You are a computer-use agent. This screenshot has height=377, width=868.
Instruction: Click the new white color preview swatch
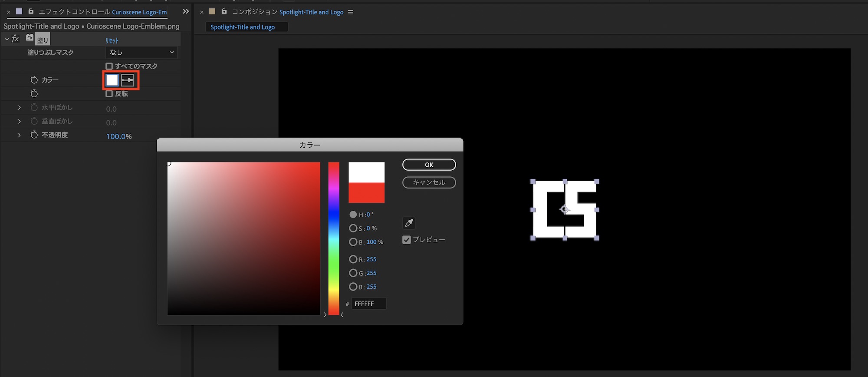[x=367, y=172]
